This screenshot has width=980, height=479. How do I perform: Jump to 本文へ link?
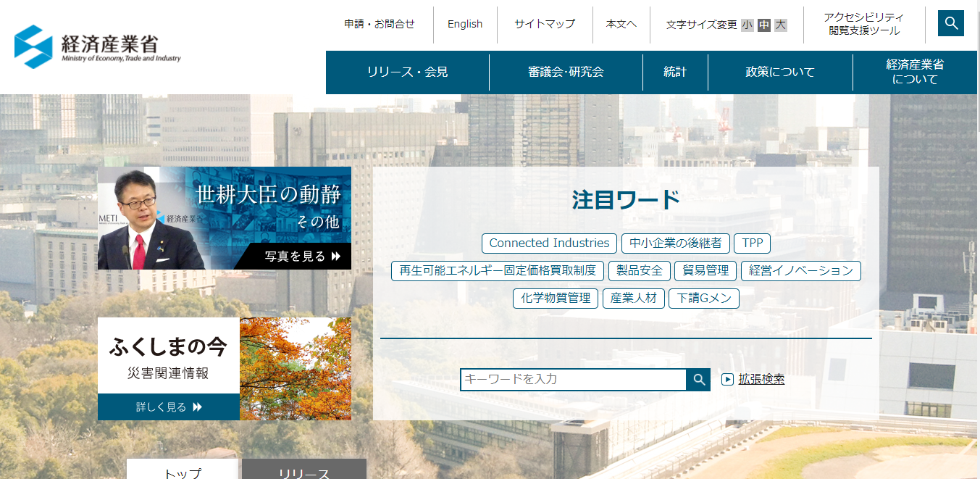coord(621,24)
